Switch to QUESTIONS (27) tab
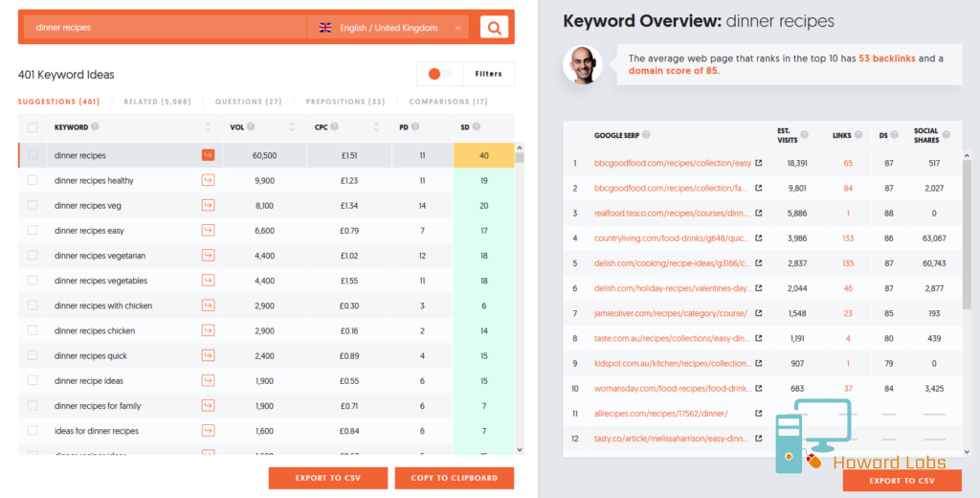 (x=248, y=102)
